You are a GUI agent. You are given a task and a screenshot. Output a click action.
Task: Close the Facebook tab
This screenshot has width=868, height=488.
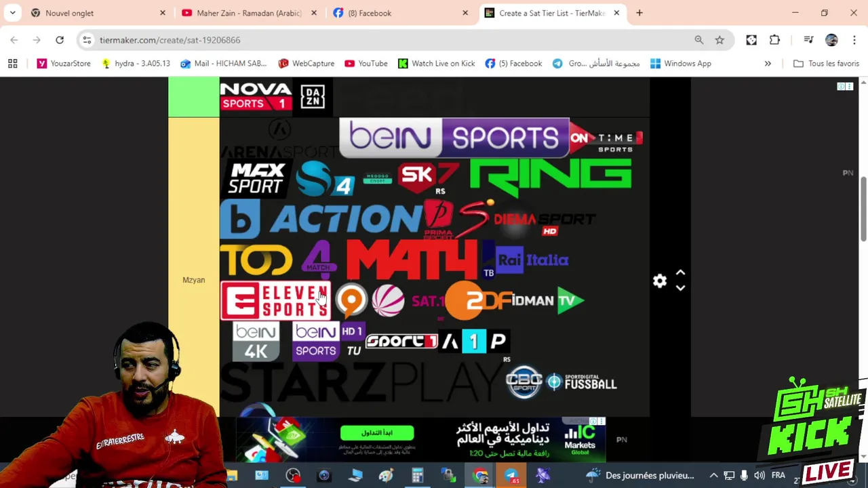(x=465, y=13)
